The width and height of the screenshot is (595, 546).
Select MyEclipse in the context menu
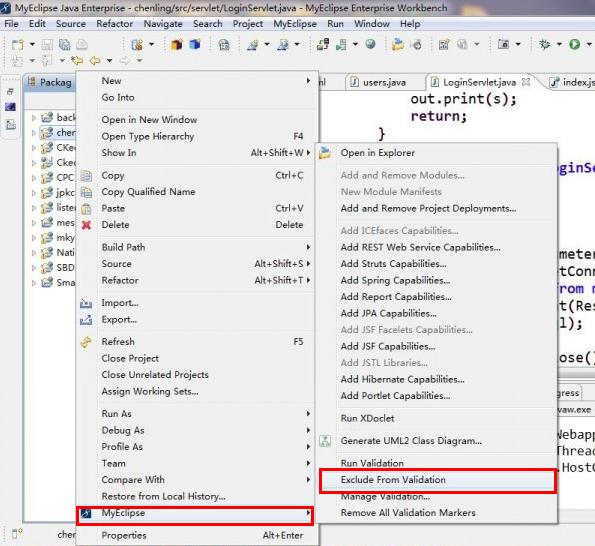(195, 513)
